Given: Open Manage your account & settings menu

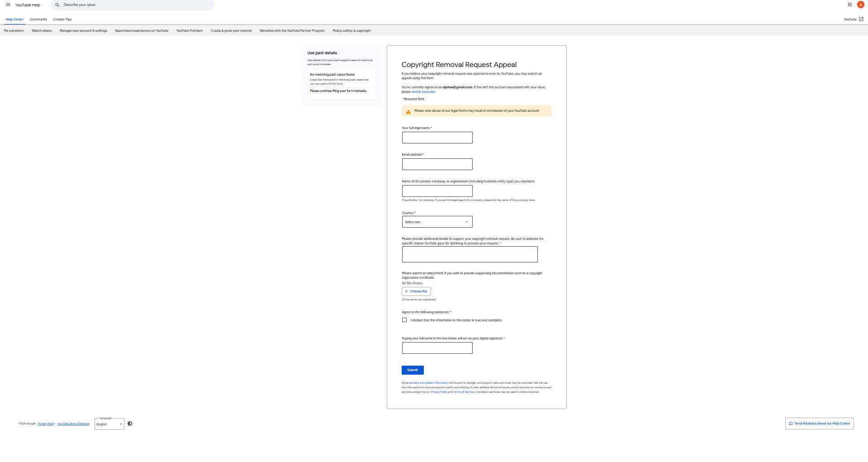Looking at the screenshot, I should coord(83,31).
